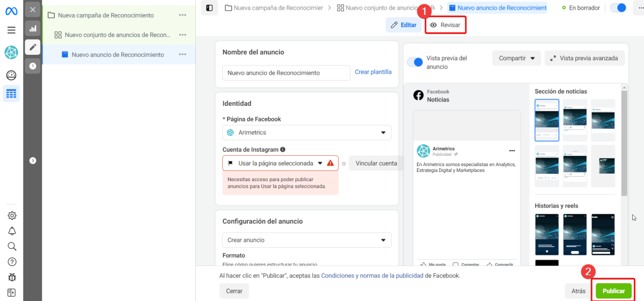Open the bar chart performance icon

(33, 28)
